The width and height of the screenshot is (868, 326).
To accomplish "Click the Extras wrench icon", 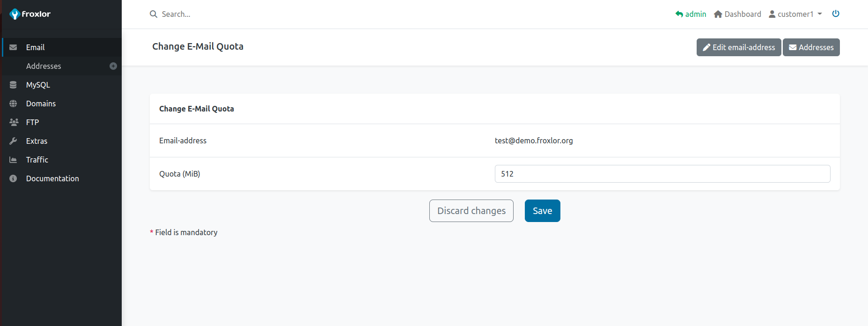I will (x=13, y=141).
